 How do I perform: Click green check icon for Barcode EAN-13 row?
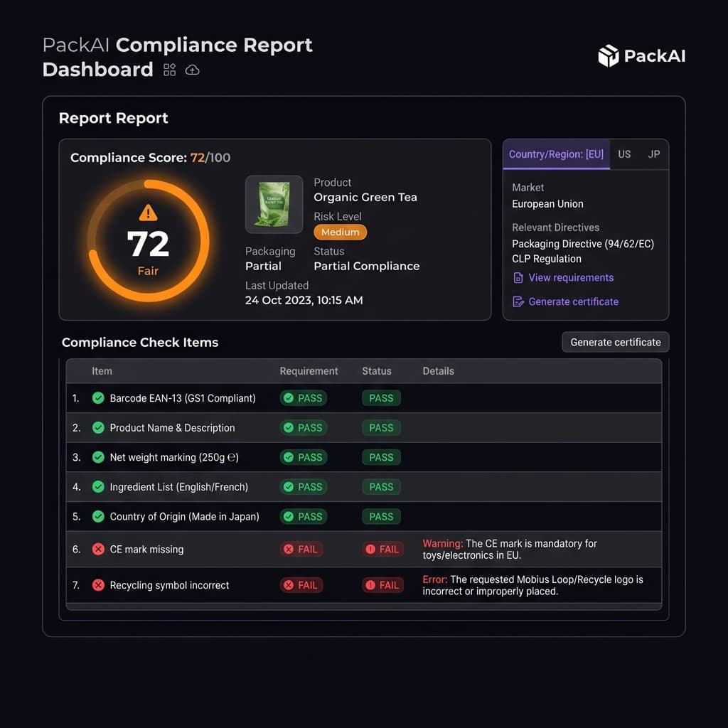coord(98,398)
